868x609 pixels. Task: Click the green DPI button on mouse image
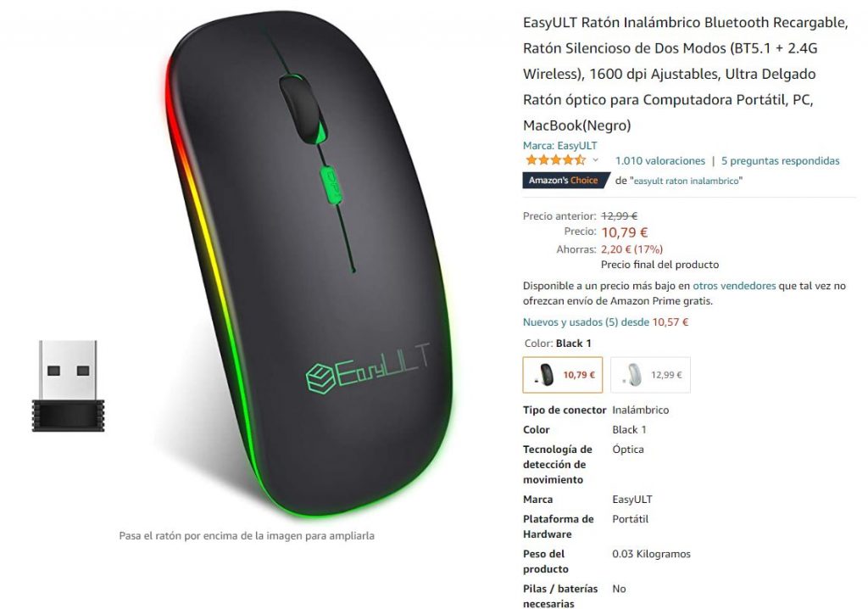[331, 185]
